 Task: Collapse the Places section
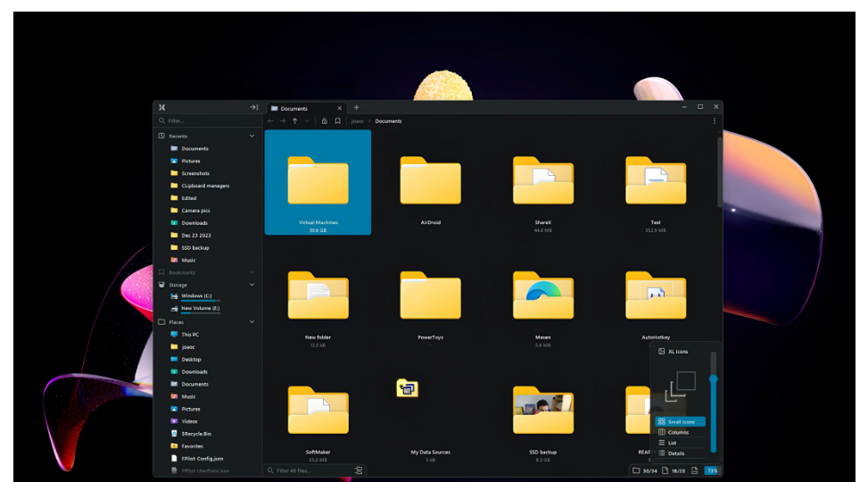[252, 322]
